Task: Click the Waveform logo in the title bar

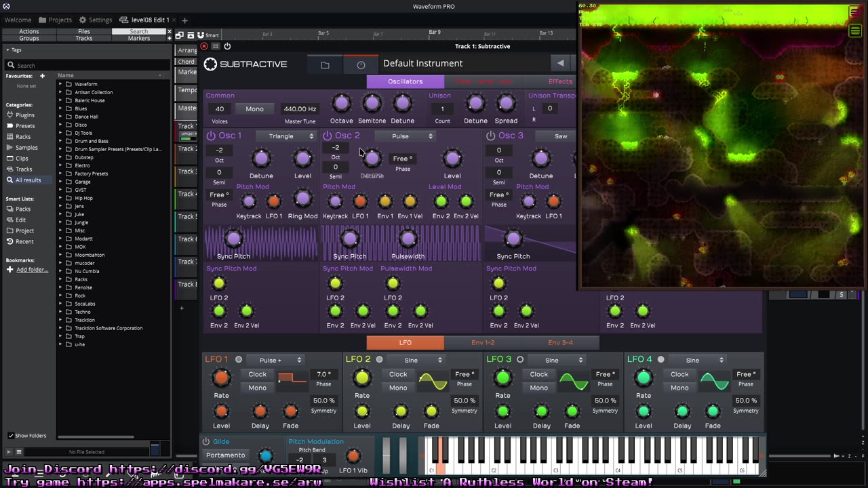Action: [6, 6]
